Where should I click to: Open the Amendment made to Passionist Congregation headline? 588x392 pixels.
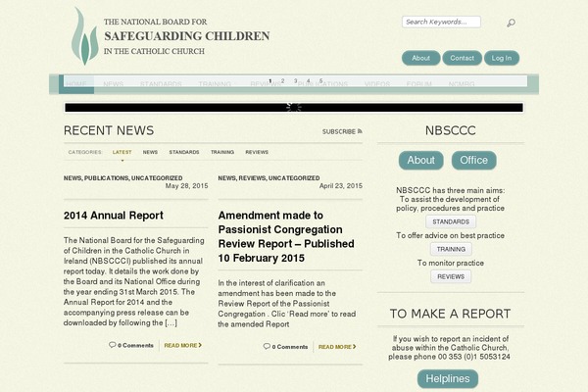[x=286, y=237]
